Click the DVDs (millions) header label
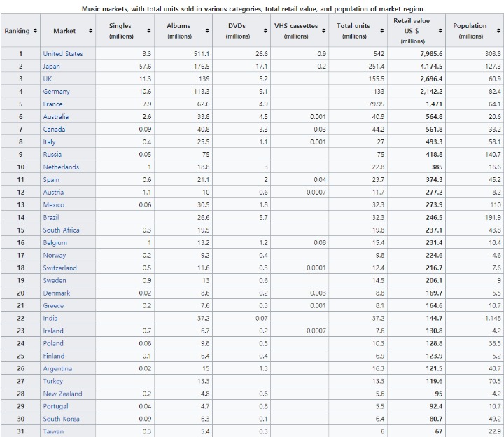Screen dimensions: 504x437 (237, 31)
